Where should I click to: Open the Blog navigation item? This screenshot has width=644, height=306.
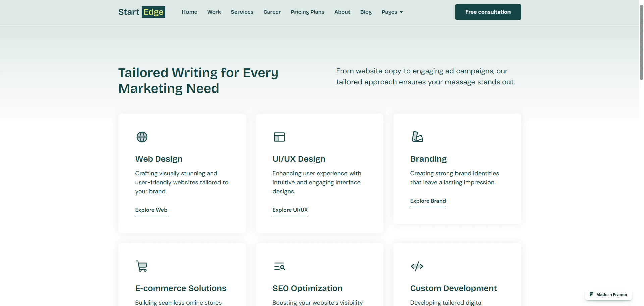tap(366, 12)
